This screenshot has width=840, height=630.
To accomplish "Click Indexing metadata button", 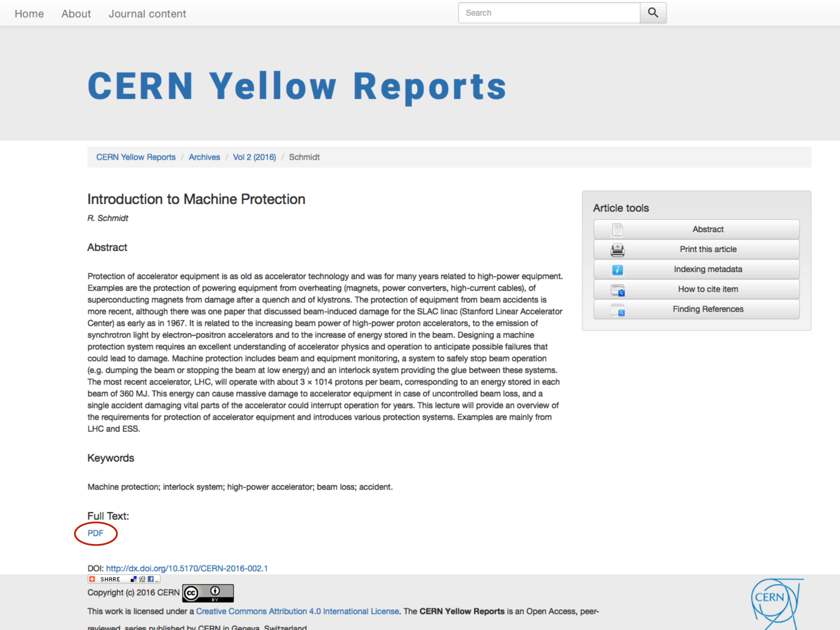I will [x=697, y=269].
